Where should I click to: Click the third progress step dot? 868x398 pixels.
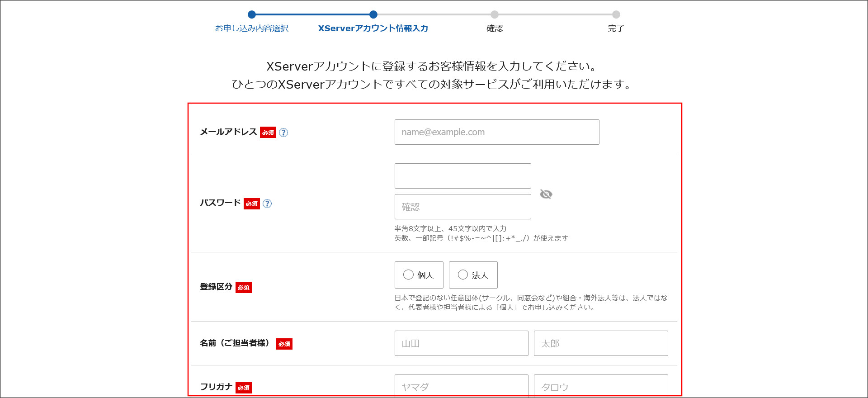click(x=495, y=14)
